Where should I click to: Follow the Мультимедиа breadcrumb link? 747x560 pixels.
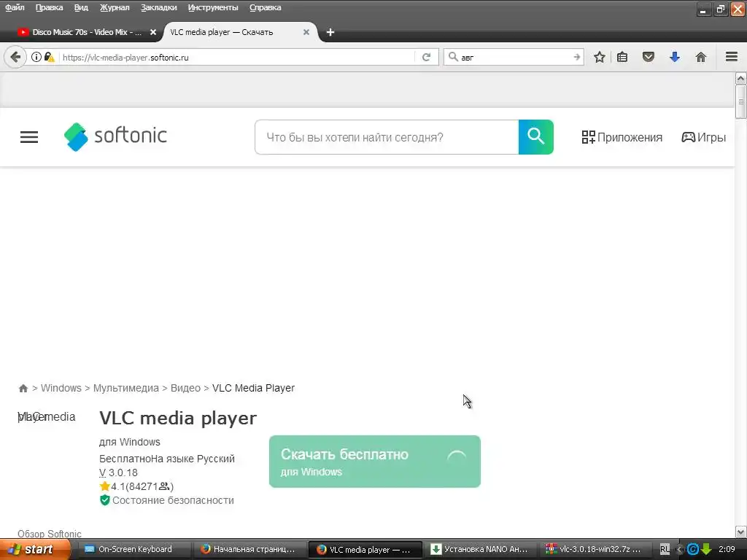click(125, 388)
